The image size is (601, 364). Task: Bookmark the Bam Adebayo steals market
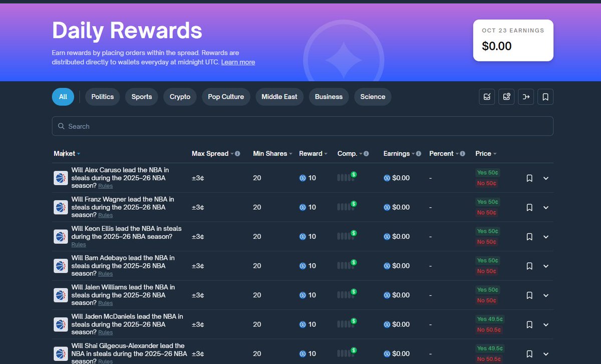pos(529,266)
